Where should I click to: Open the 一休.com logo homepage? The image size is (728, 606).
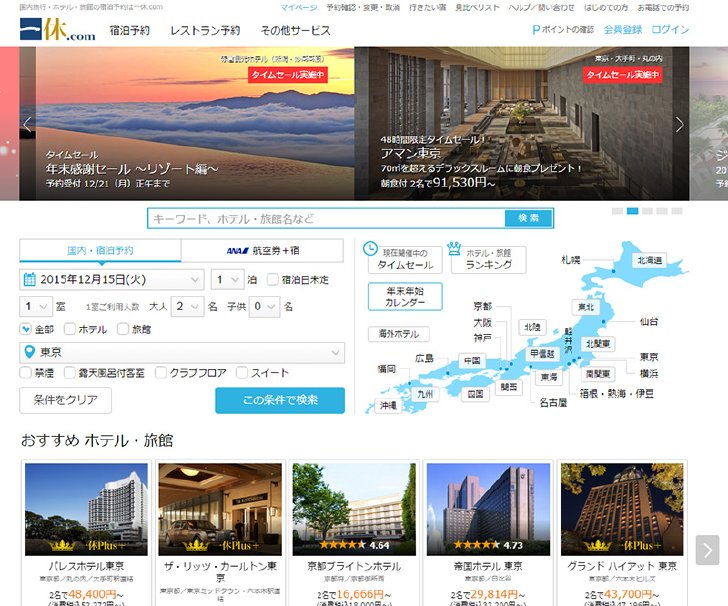tap(58, 30)
